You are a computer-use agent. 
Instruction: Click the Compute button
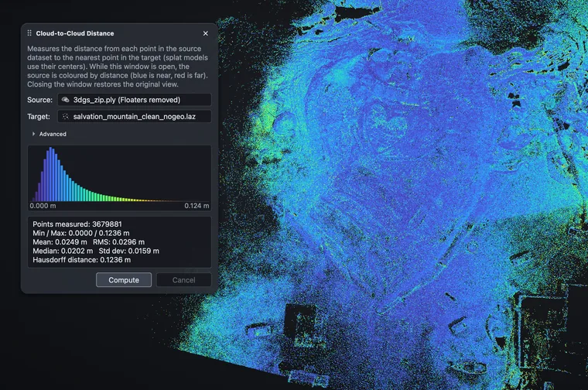(124, 280)
